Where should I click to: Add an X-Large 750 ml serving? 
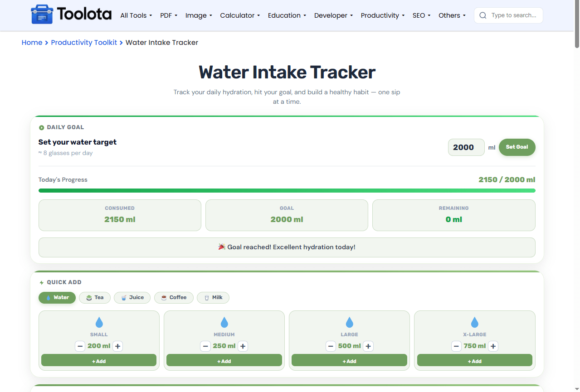(x=474, y=360)
